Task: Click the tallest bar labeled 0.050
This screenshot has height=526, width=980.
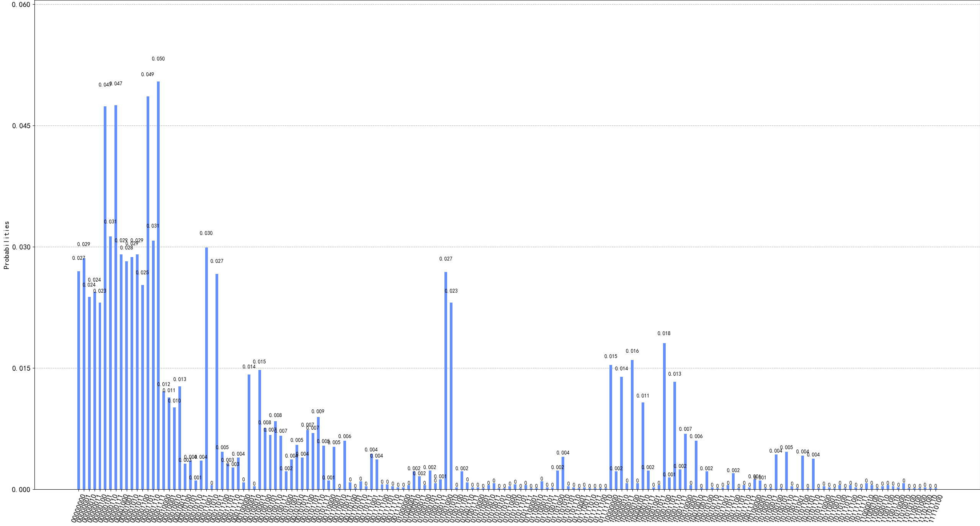Action: (x=158, y=285)
